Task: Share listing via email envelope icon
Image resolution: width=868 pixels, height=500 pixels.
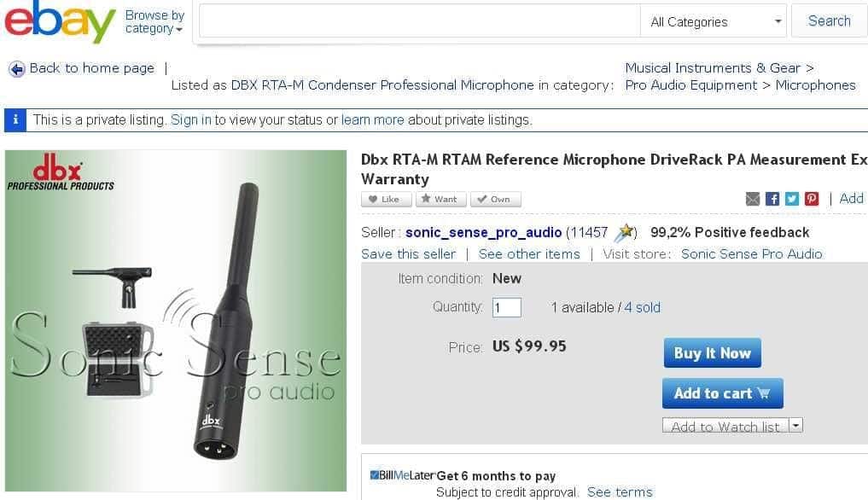Action: [753, 199]
